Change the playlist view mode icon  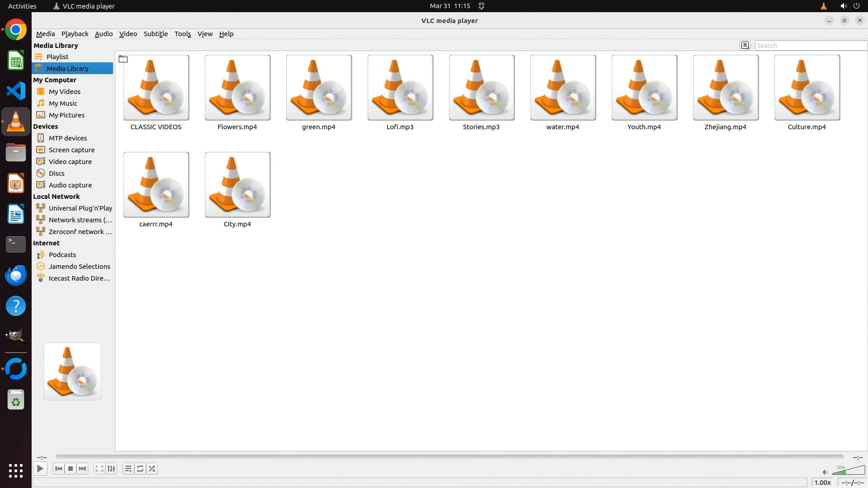(745, 45)
